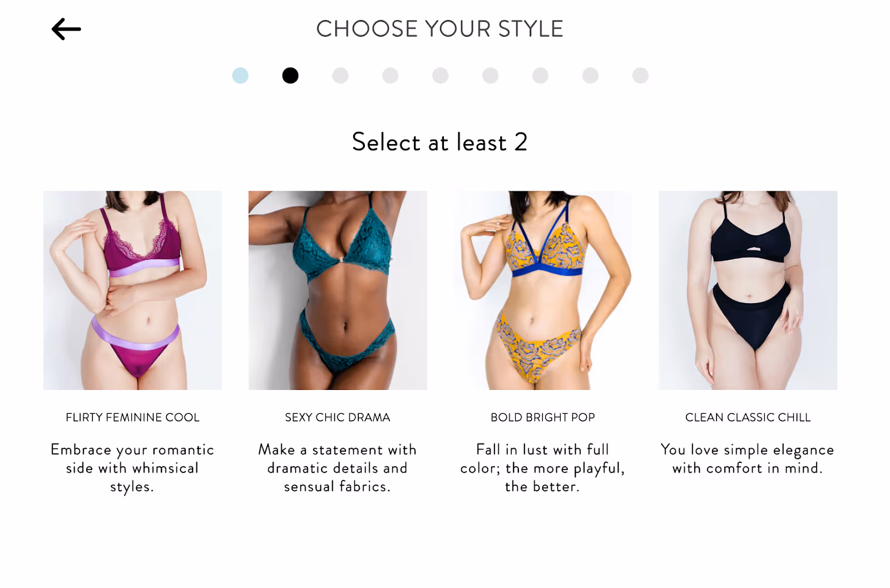
Task: Click the BOLD BRIGHT POP label
Action: click(x=543, y=417)
